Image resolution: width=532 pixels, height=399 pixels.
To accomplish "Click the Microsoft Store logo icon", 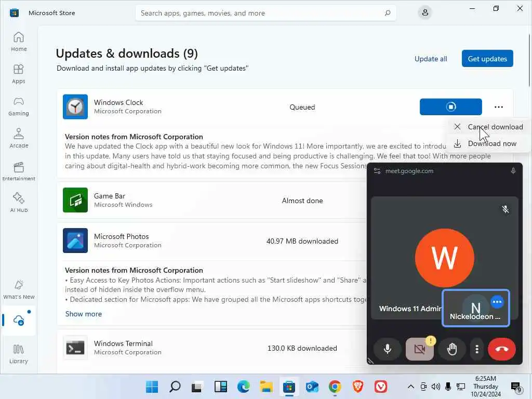I will 14,13.
